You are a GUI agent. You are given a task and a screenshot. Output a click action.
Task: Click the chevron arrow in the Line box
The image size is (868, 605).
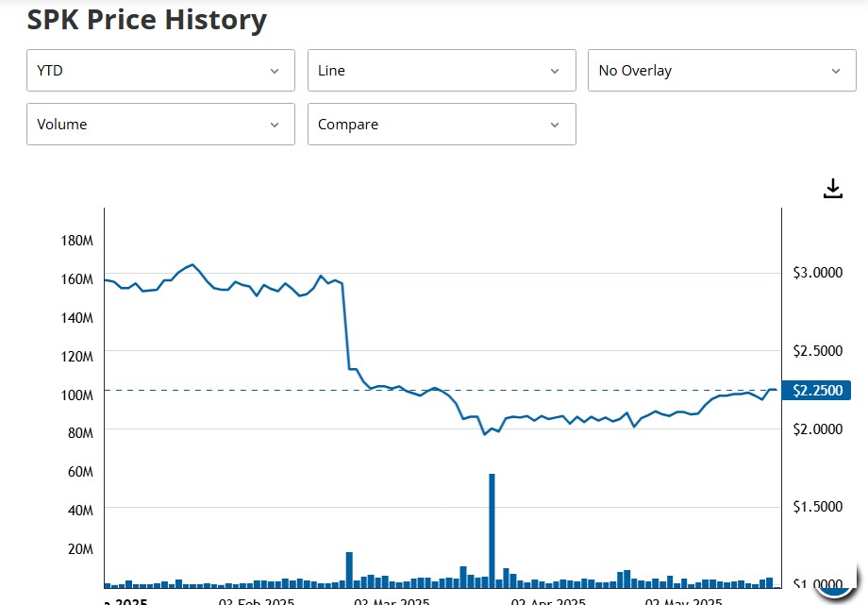556,71
